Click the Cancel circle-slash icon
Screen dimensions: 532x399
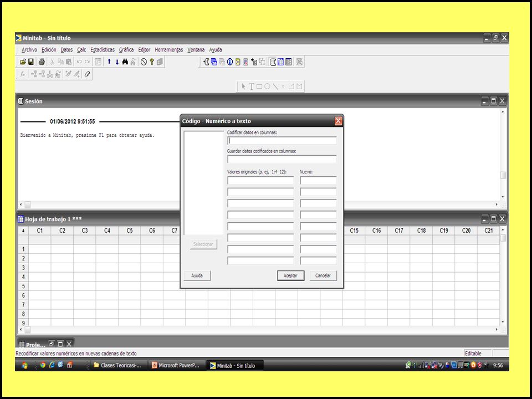pos(144,62)
